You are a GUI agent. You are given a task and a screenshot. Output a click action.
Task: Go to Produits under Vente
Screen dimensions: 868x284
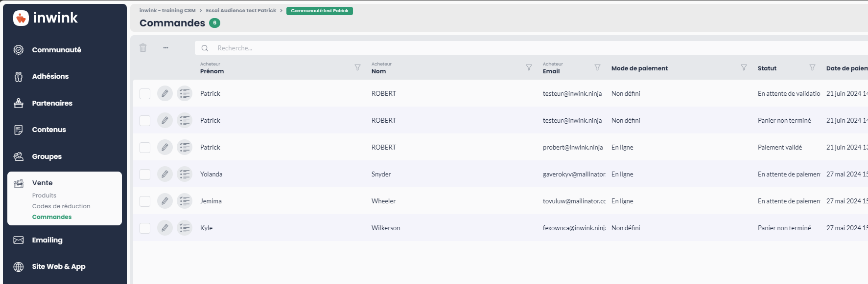(44, 196)
